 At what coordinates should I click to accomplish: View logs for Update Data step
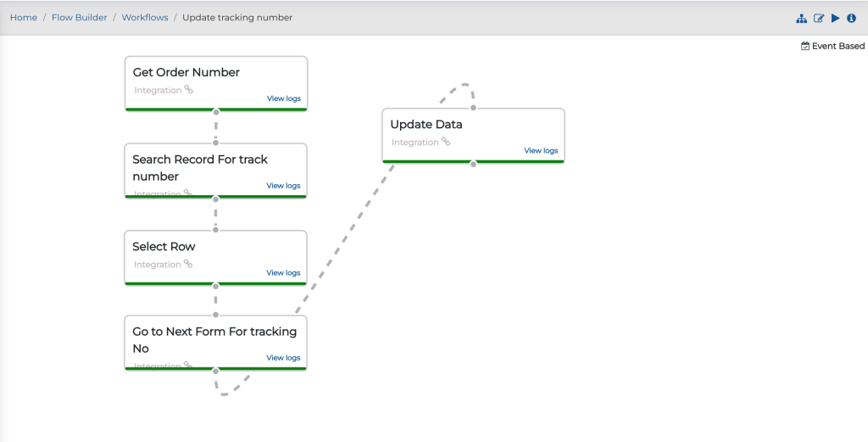(541, 151)
